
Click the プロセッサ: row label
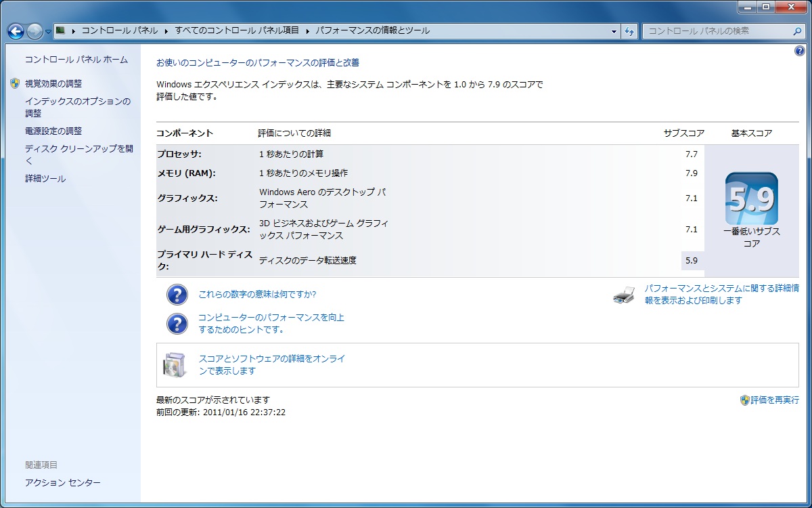click(x=179, y=154)
